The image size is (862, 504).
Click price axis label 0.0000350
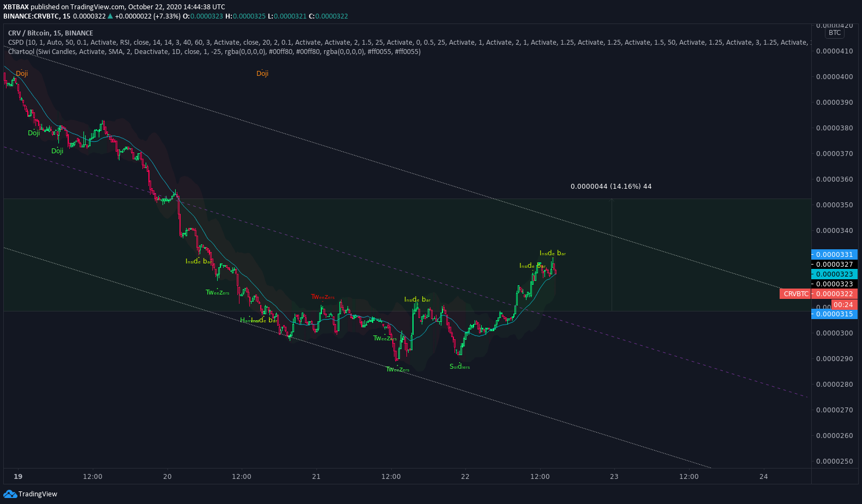[834, 205]
